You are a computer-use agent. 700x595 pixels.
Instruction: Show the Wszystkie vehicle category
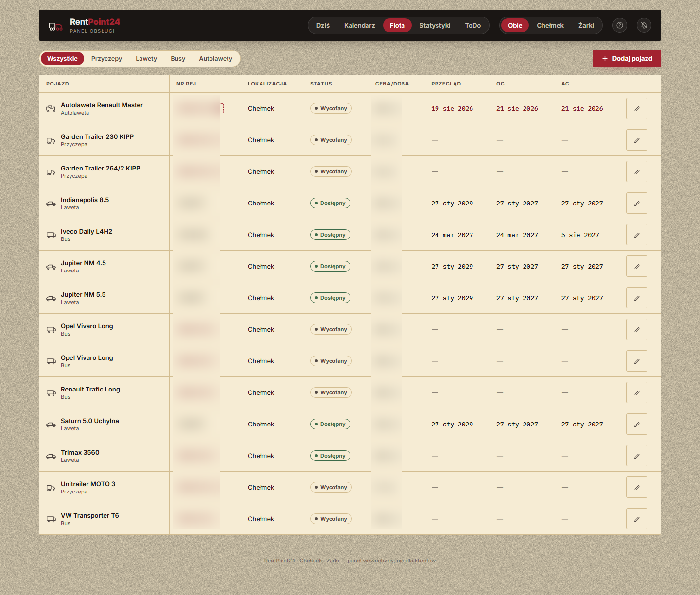(x=62, y=59)
